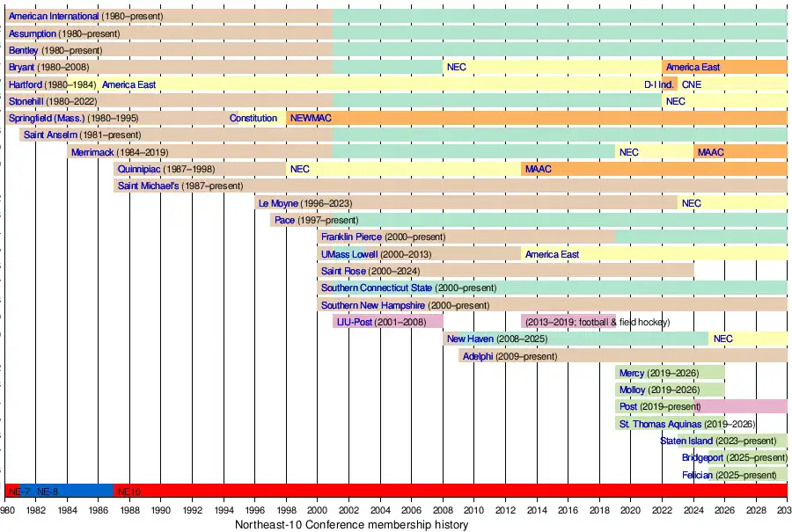
Task: Select the Bryant link
Action: coord(22,68)
